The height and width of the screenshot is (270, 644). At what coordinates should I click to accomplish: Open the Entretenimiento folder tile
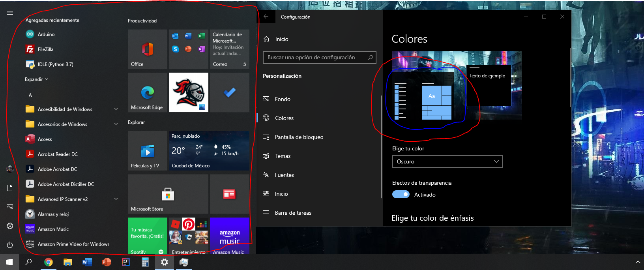(189, 236)
